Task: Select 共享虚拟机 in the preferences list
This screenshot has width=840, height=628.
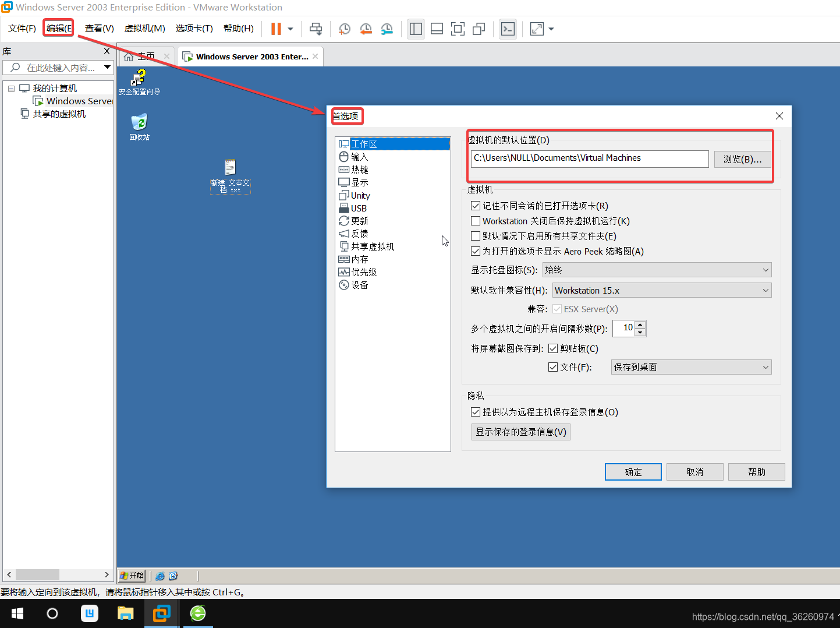Action: click(x=393, y=246)
